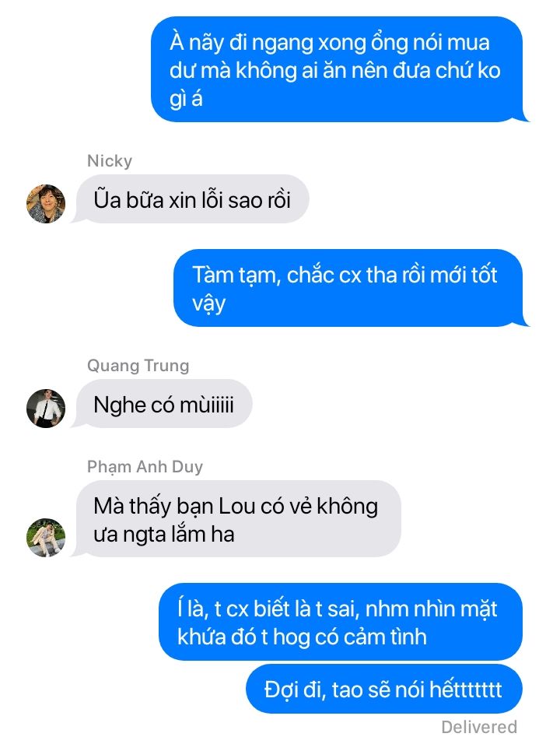Click the Delivered status label
Viewport: 560px width, 751px height.
[x=479, y=727]
